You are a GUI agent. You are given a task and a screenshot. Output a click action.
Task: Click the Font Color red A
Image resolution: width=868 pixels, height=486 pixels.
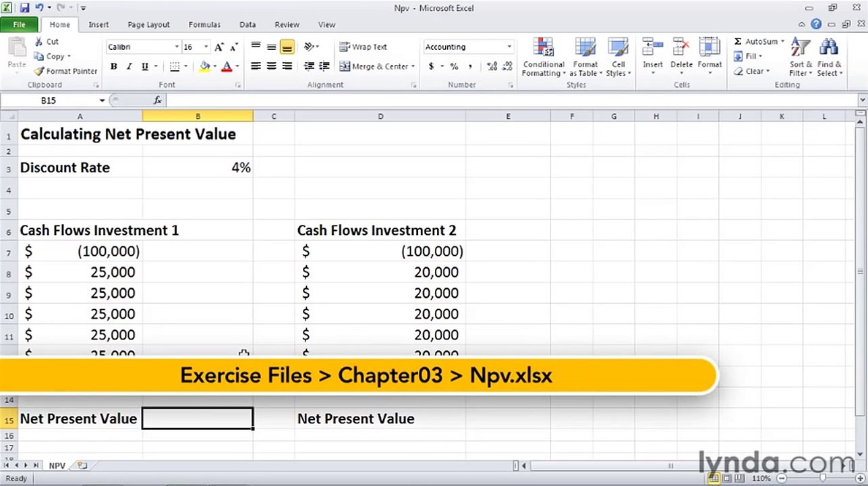pyautogui.click(x=227, y=66)
